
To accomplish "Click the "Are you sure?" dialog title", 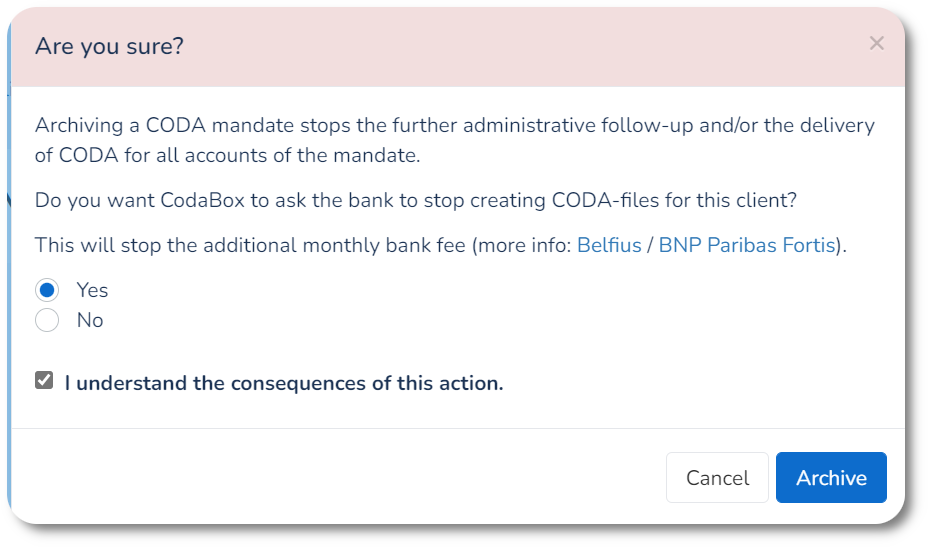I will coord(109,46).
